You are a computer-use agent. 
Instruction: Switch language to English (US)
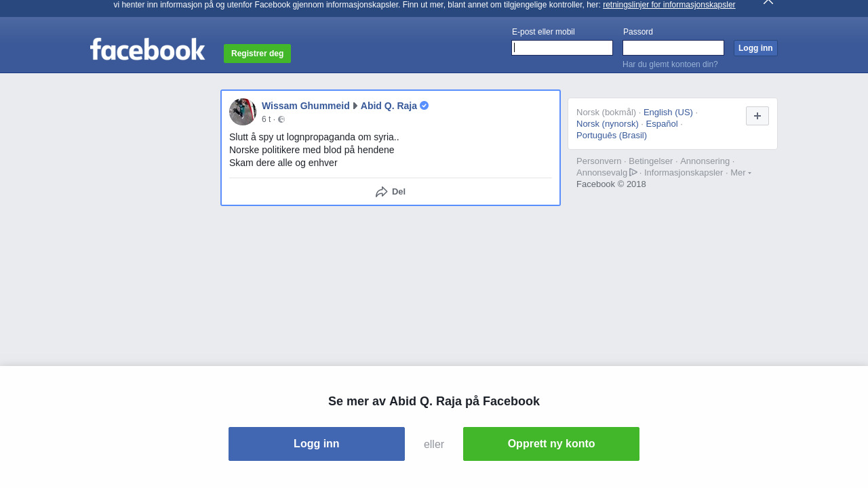[x=668, y=113]
